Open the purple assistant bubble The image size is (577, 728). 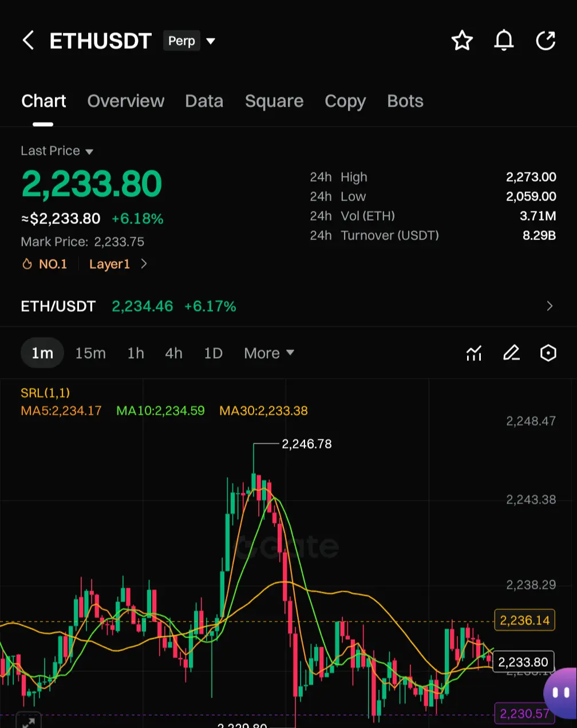tap(560, 693)
